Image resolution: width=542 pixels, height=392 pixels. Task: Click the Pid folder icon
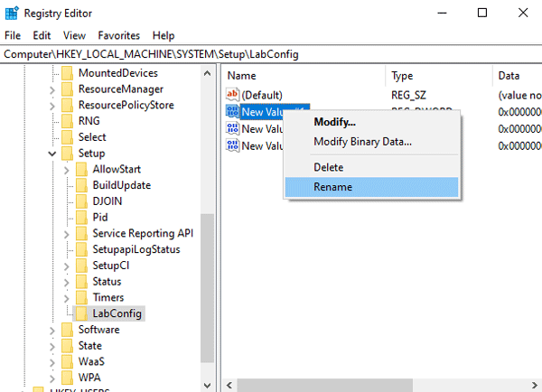click(81, 218)
